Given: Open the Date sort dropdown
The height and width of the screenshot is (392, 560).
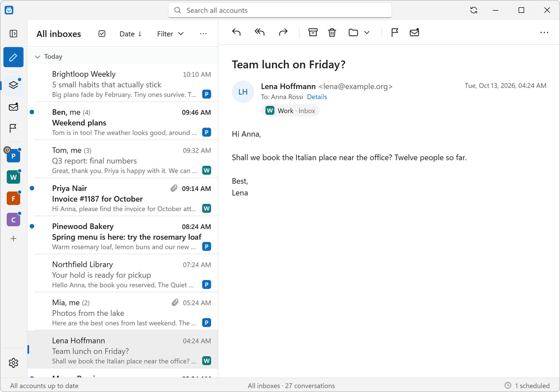Looking at the screenshot, I should (x=130, y=34).
